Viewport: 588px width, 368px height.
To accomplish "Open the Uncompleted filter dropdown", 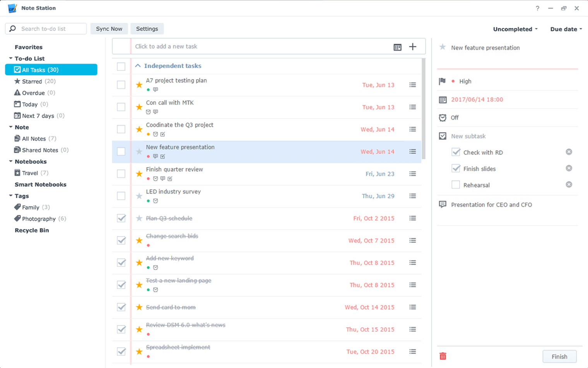I will coord(515,29).
